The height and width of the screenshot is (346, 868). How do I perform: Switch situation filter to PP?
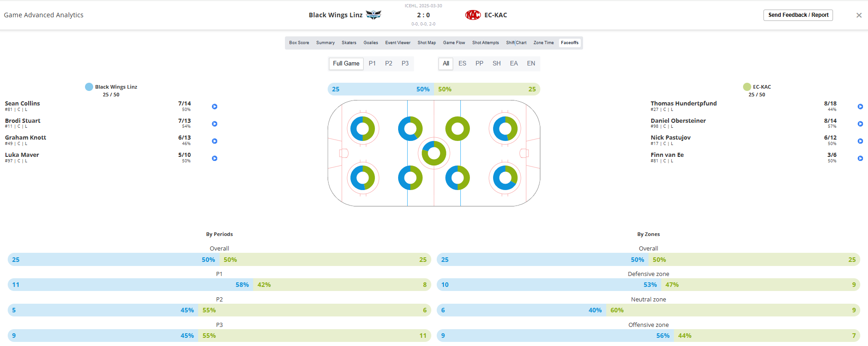click(x=479, y=64)
